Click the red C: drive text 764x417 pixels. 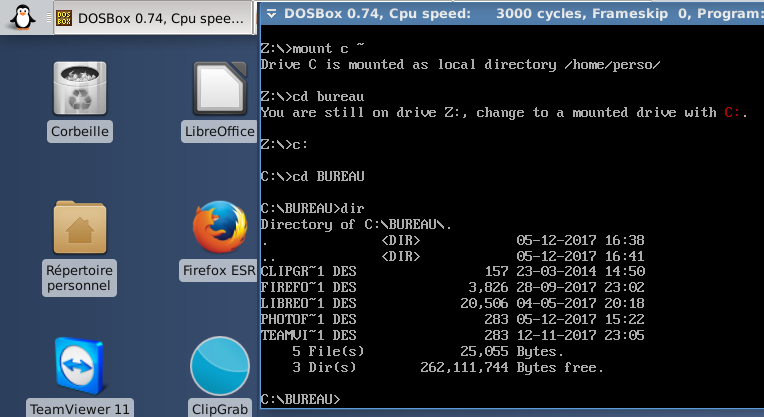[x=733, y=113]
